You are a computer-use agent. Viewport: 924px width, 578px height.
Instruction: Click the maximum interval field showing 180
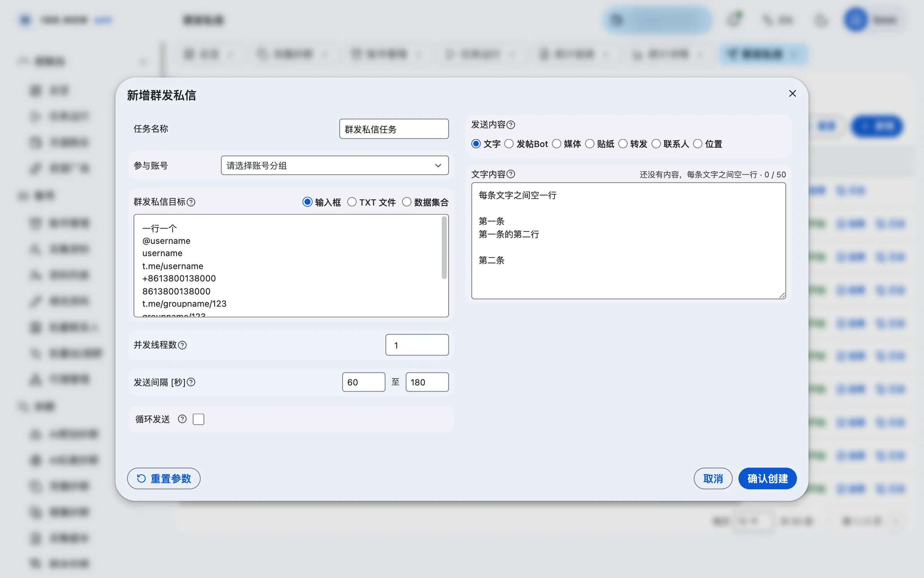click(427, 382)
